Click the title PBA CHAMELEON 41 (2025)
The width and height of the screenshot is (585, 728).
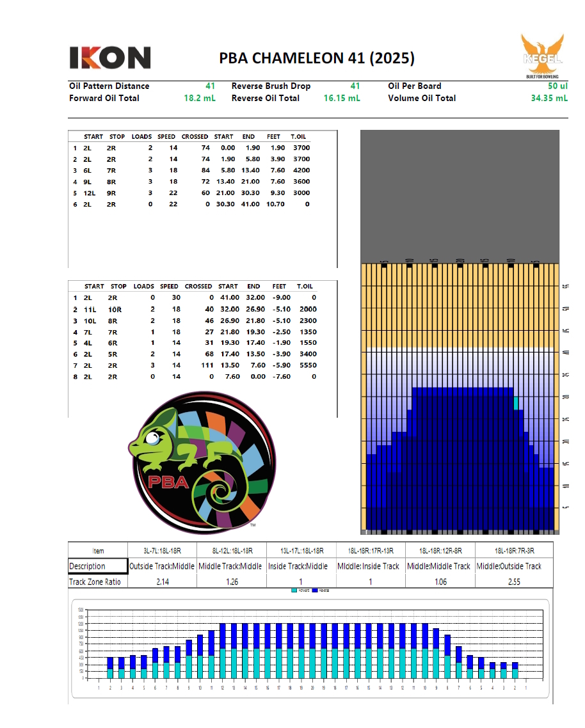(317, 58)
